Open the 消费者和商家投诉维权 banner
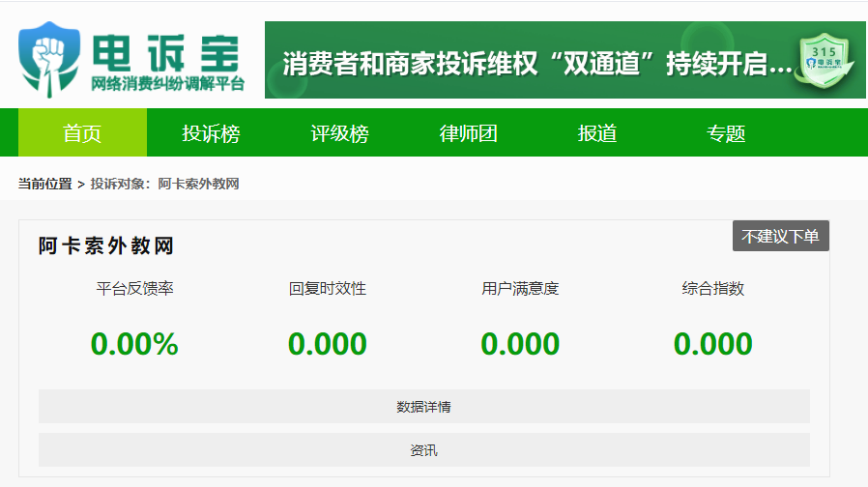 564,60
